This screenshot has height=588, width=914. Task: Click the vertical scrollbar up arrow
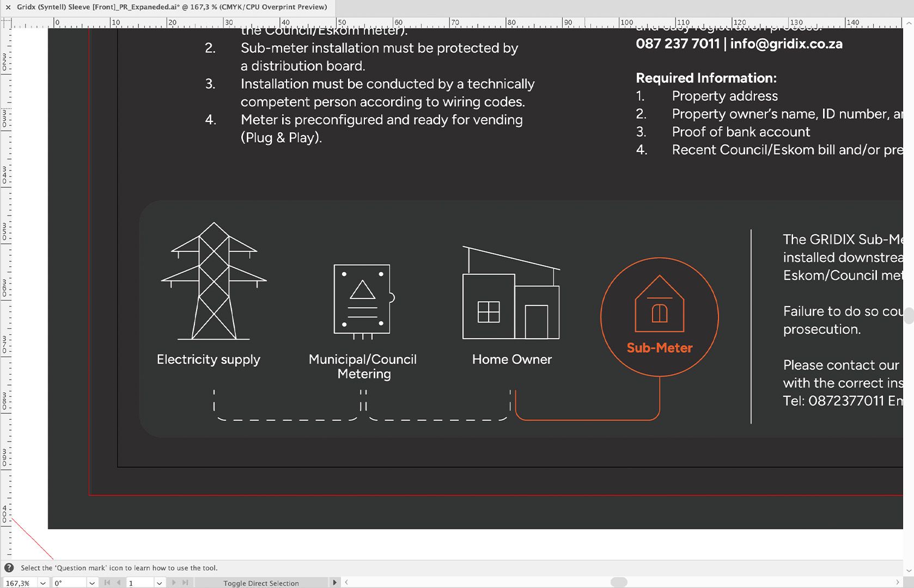909,23
